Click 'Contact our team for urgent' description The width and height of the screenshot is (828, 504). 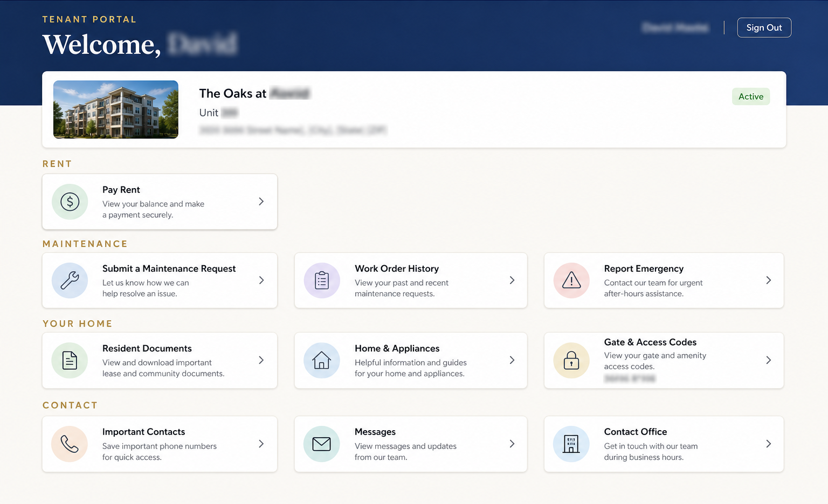pyautogui.click(x=653, y=282)
